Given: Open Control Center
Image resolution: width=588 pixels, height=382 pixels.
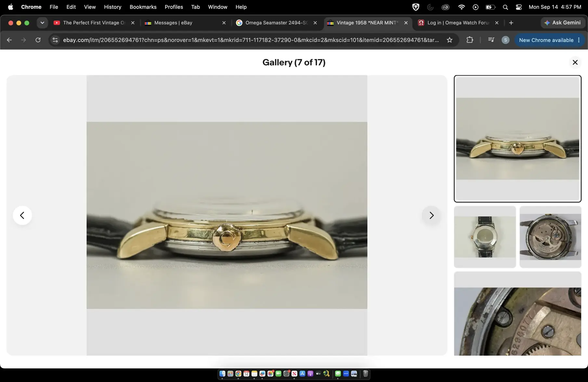Looking at the screenshot, I should click(519, 7).
